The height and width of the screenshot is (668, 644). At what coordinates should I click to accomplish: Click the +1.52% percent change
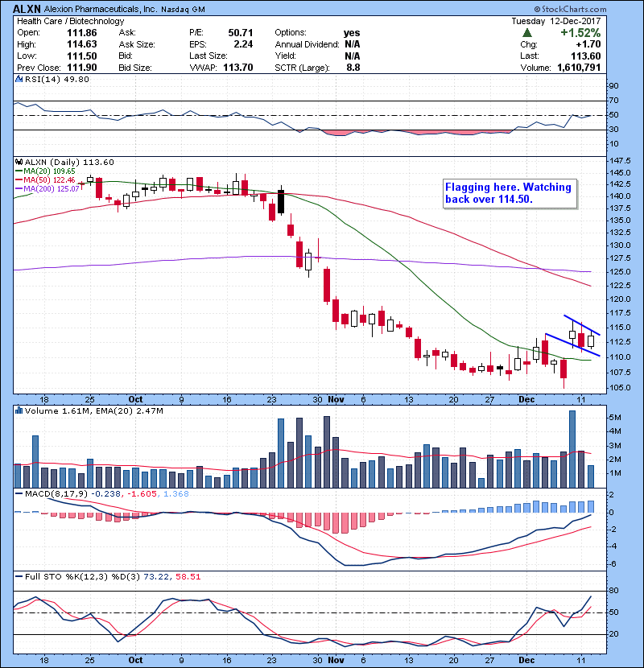pyautogui.click(x=580, y=33)
